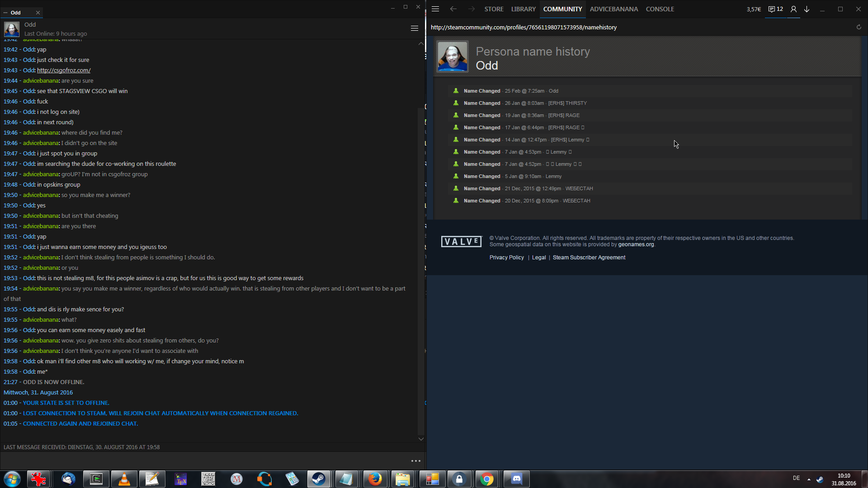Switch to Steam in the taskbar
Viewport: 868px width, 488px height.
319,479
